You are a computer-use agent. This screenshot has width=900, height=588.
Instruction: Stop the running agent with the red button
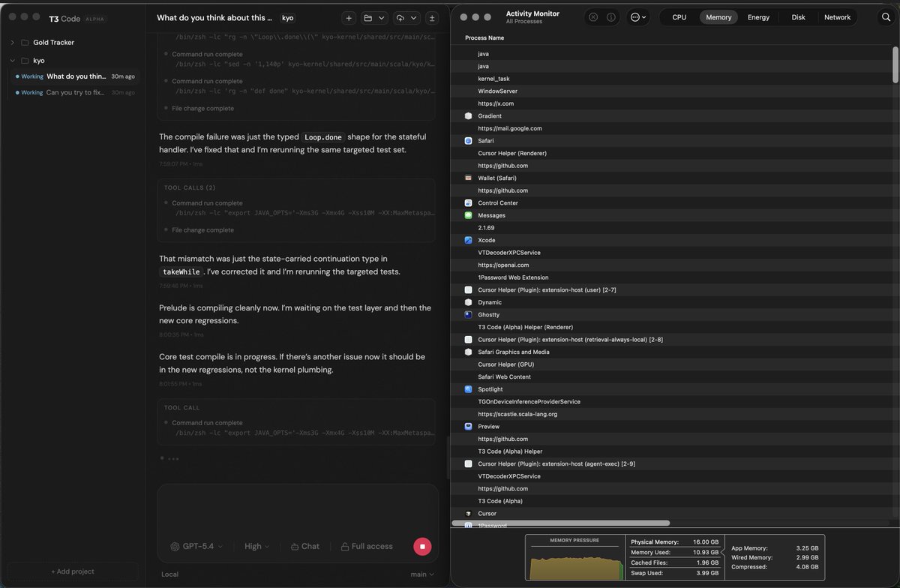[x=422, y=546]
